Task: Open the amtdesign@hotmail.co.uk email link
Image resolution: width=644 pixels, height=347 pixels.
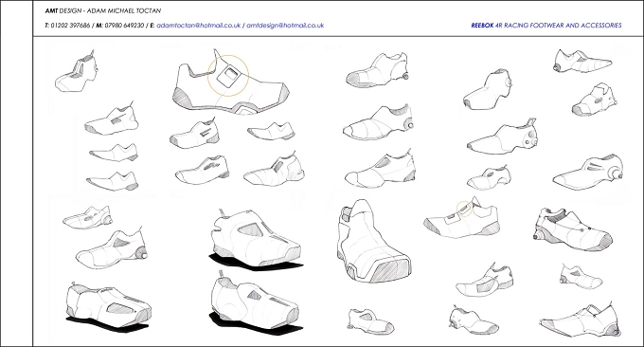Action: click(x=285, y=26)
